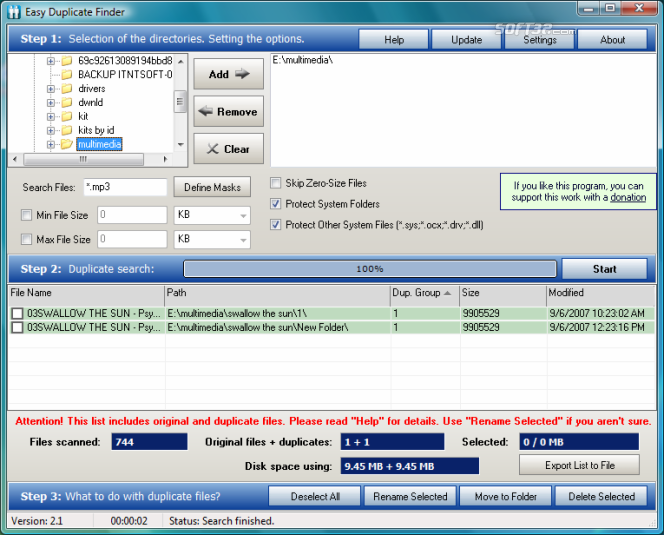
Task: Click folder icon of BACKUP ITNTSOFT-0
Action: 67,75
